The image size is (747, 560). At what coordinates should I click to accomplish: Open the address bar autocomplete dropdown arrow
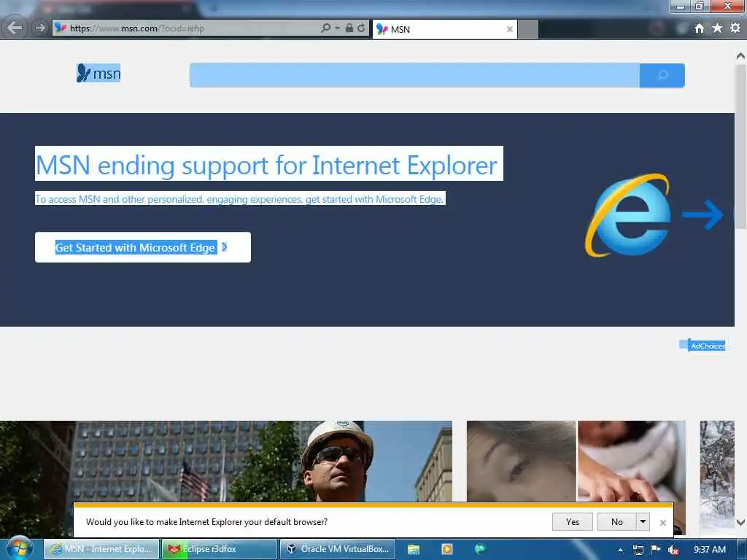pyautogui.click(x=337, y=28)
